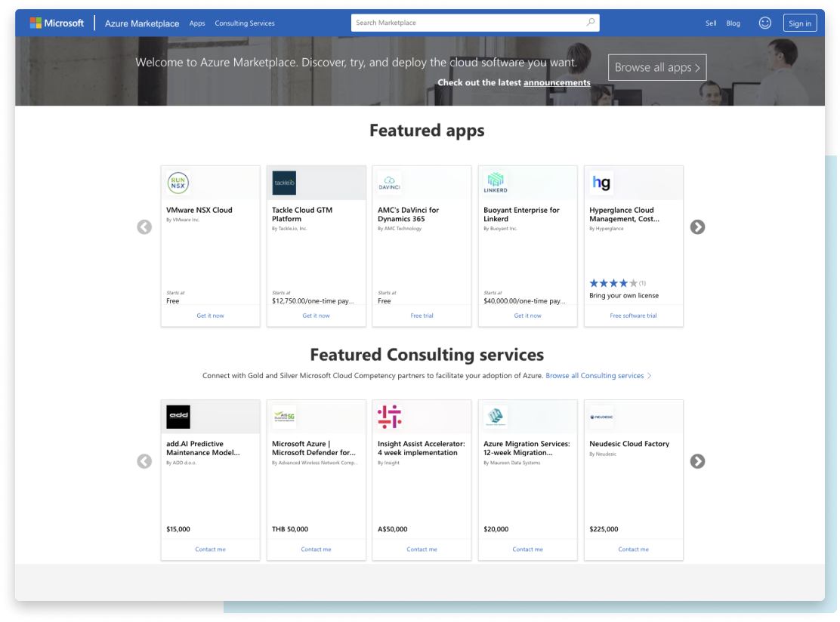Open Neudesic Cloud Factory title

pos(629,445)
